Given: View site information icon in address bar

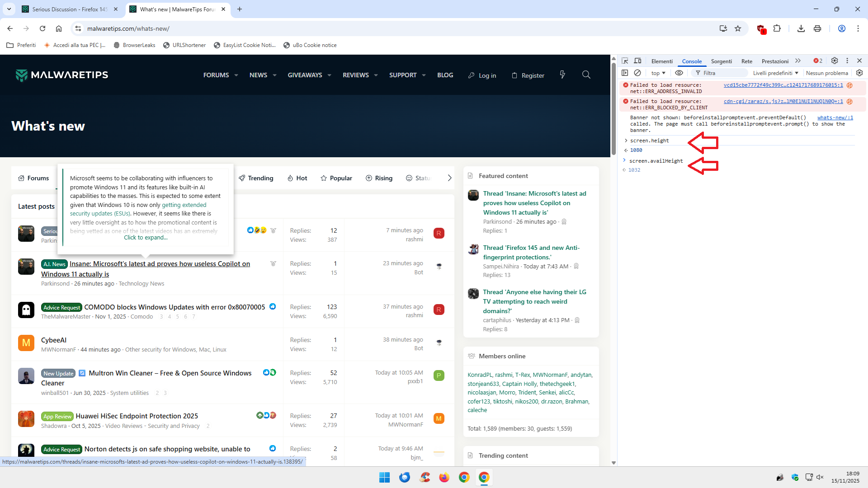Looking at the screenshot, I should click(78, 28).
